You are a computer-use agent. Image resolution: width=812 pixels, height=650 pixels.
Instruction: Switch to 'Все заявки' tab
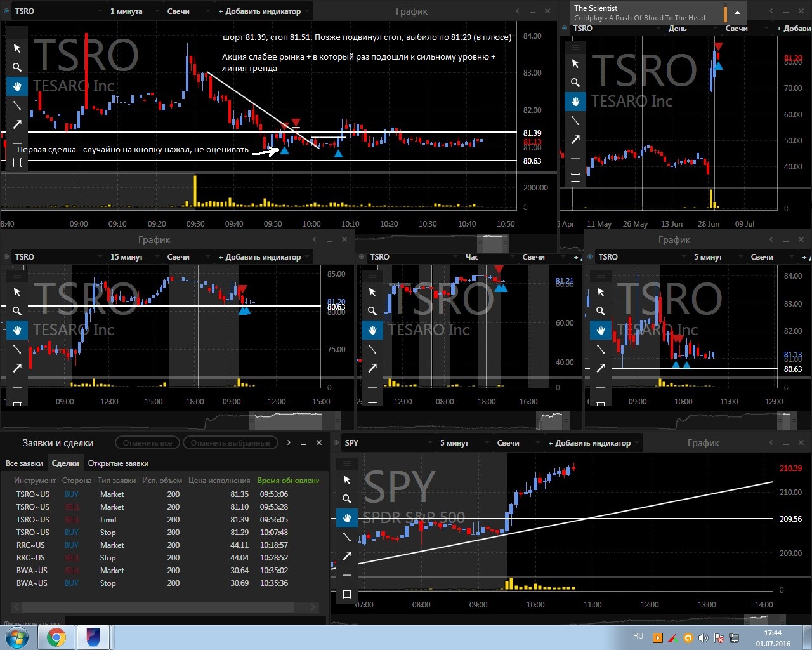(x=24, y=463)
